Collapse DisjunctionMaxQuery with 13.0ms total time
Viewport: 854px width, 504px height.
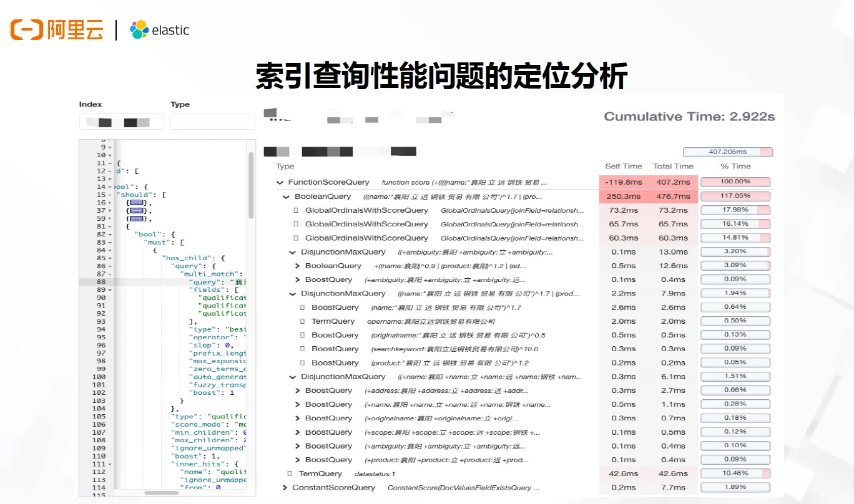292,252
